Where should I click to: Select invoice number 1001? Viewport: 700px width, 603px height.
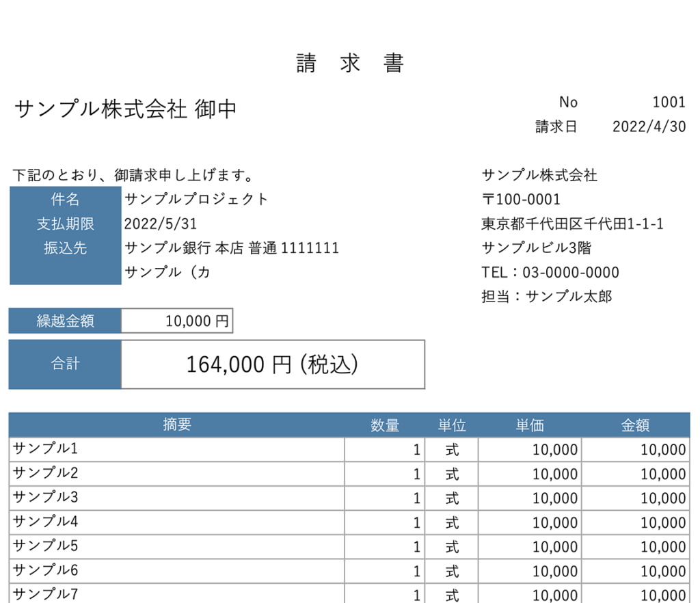click(x=669, y=103)
